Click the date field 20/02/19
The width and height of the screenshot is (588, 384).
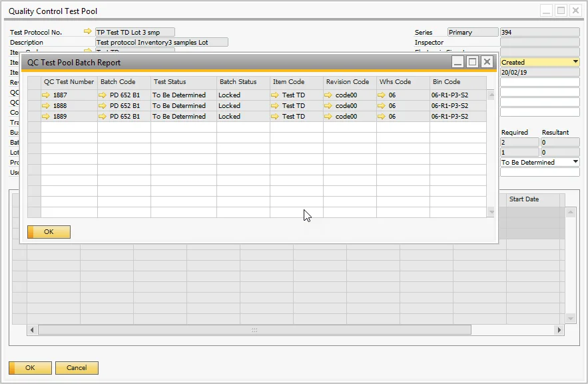(x=540, y=73)
